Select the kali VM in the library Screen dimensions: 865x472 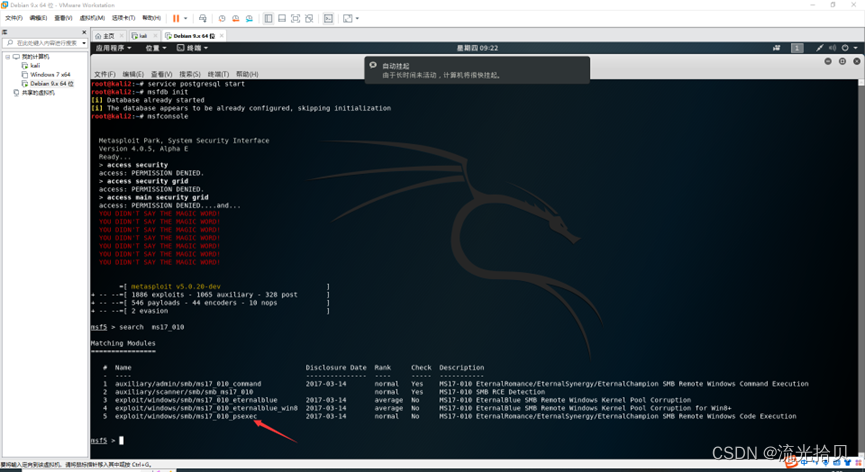(x=35, y=66)
